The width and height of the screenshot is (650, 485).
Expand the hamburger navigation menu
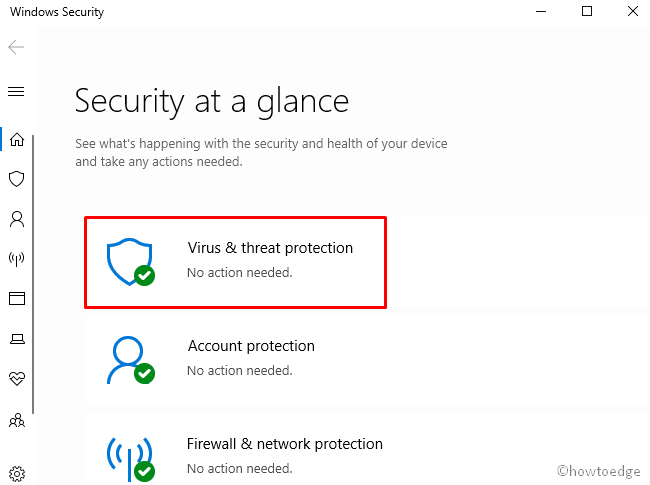pyautogui.click(x=16, y=91)
